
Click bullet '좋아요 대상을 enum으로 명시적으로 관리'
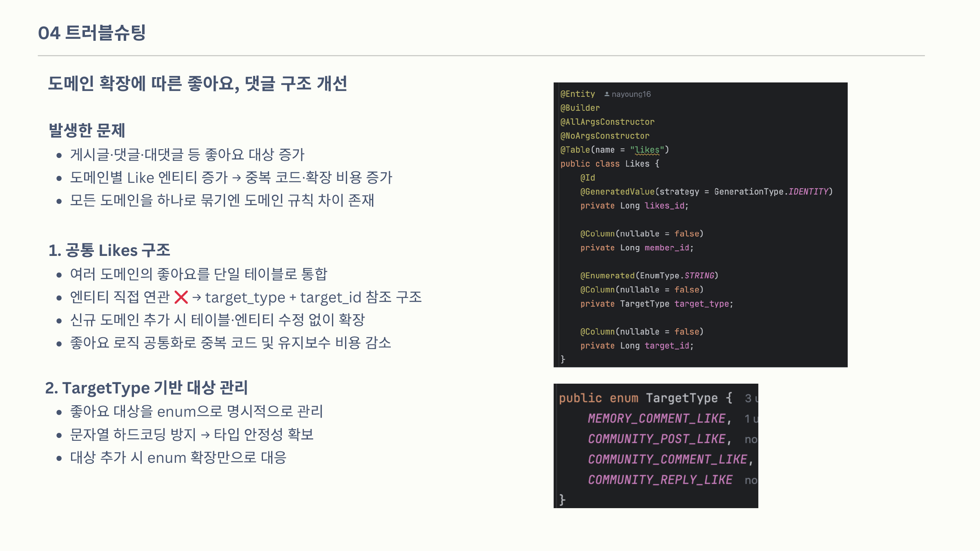click(196, 411)
